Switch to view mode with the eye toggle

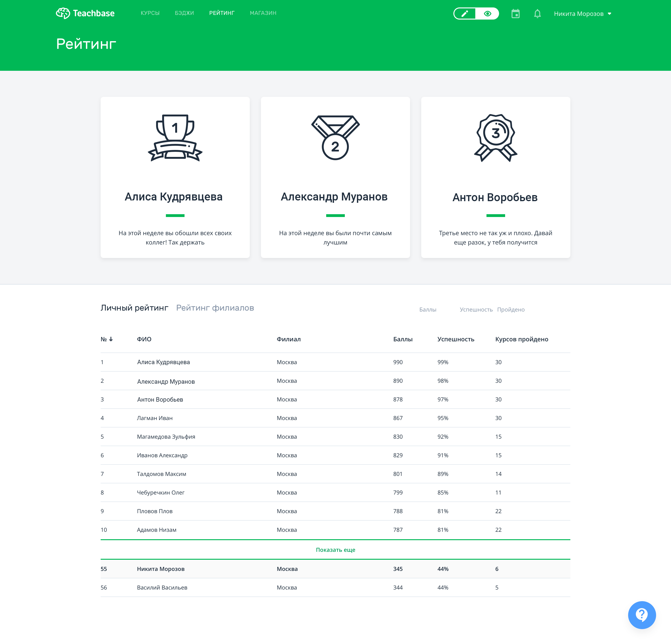(487, 14)
